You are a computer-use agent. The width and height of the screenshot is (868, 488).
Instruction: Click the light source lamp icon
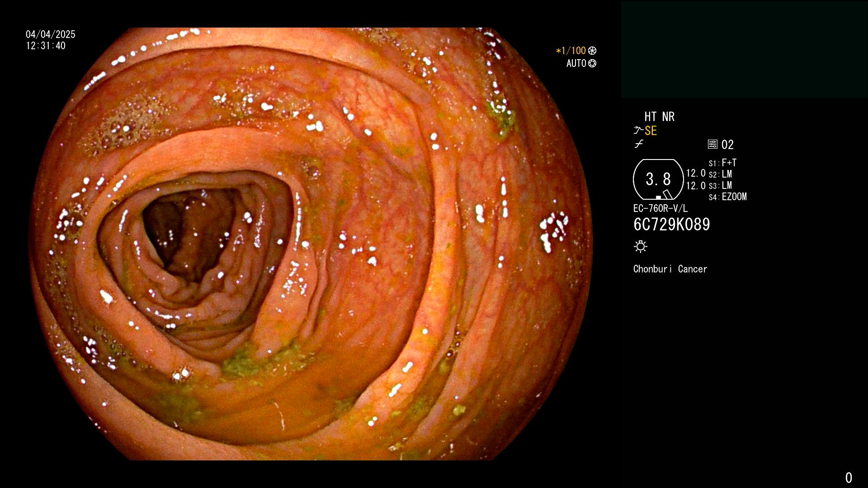pyautogui.click(x=641, y=246)
